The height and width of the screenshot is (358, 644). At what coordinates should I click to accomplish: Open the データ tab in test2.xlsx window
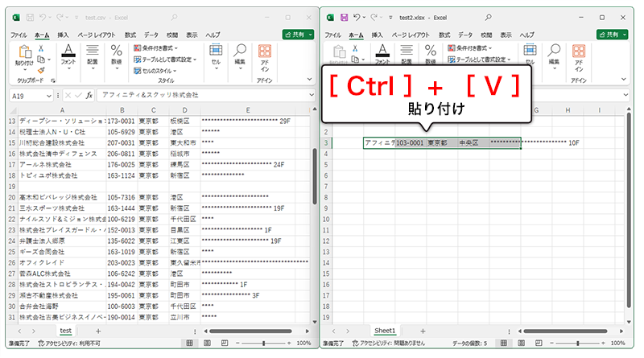[x=464, y=35]
